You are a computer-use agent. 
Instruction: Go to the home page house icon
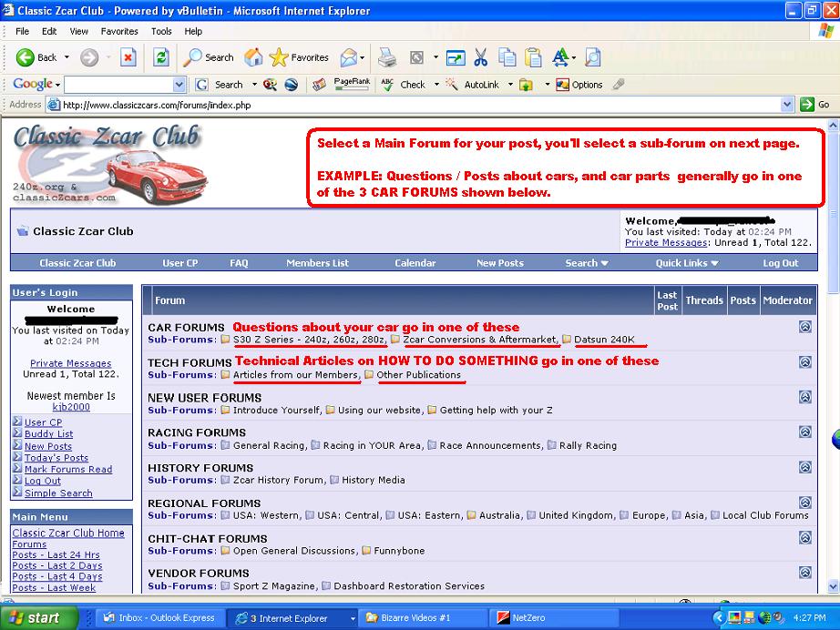point(253,57)
